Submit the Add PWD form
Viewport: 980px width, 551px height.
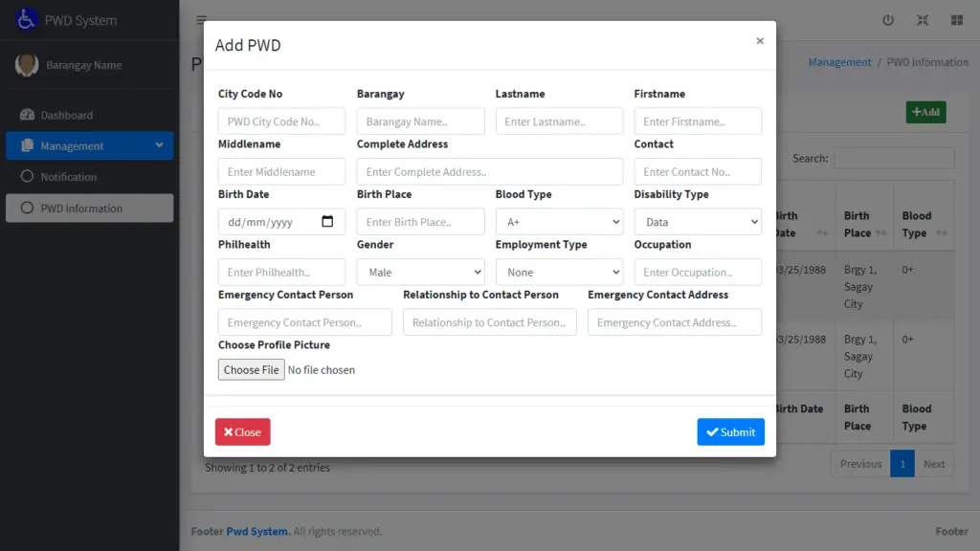(730, 431)
